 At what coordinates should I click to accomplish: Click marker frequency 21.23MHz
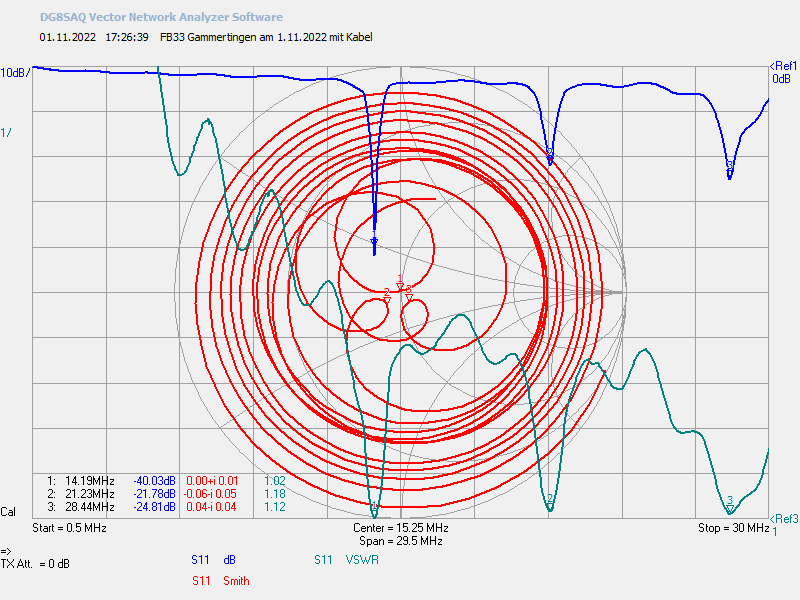click(89, 494)
